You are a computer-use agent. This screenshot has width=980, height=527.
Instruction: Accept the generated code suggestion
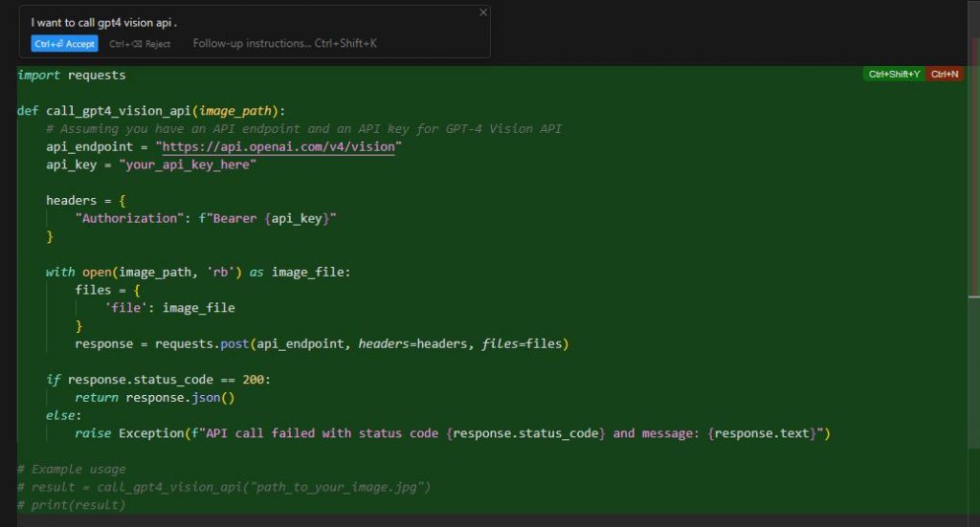click(x=64, y=44)
